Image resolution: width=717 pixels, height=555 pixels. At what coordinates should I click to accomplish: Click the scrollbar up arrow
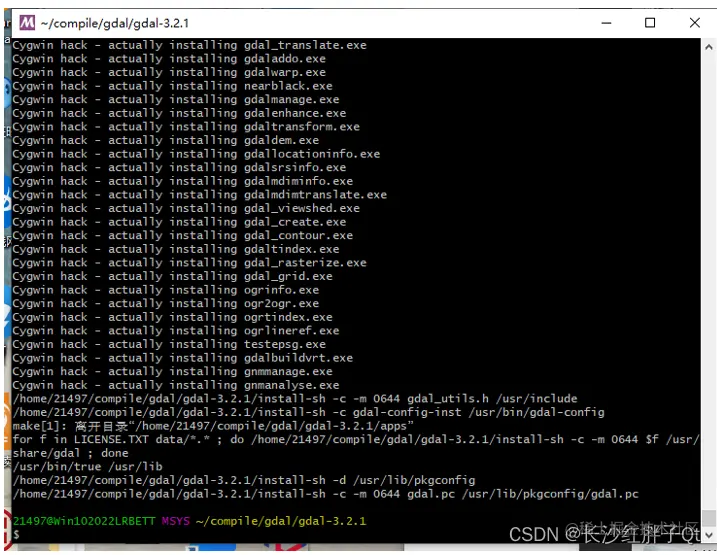(x=709, y=47)
